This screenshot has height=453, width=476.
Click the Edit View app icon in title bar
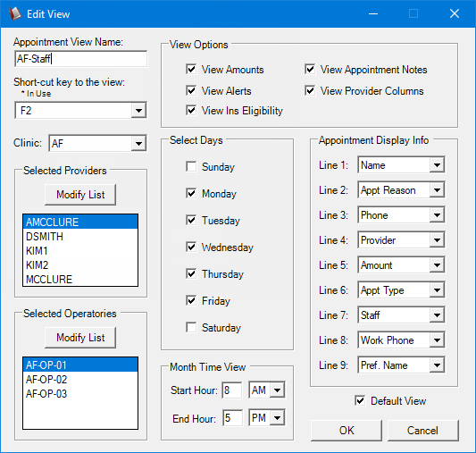15,13
